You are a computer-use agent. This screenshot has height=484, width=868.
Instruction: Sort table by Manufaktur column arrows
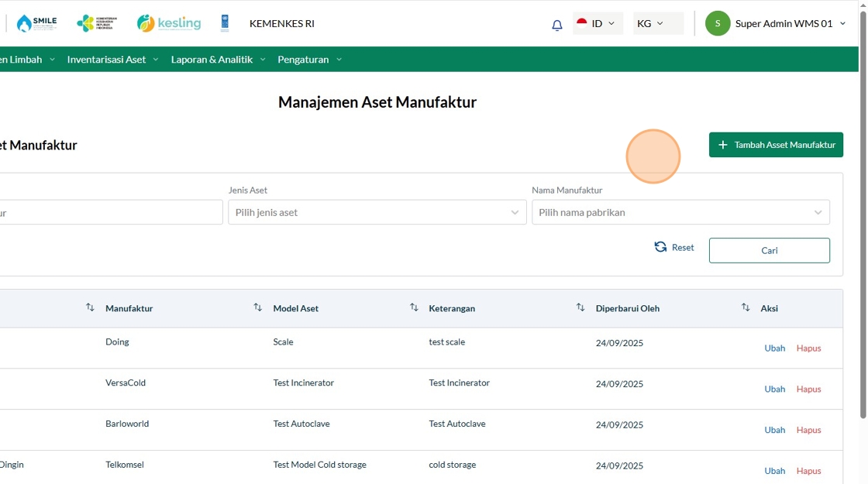click(x=258, y=307)
